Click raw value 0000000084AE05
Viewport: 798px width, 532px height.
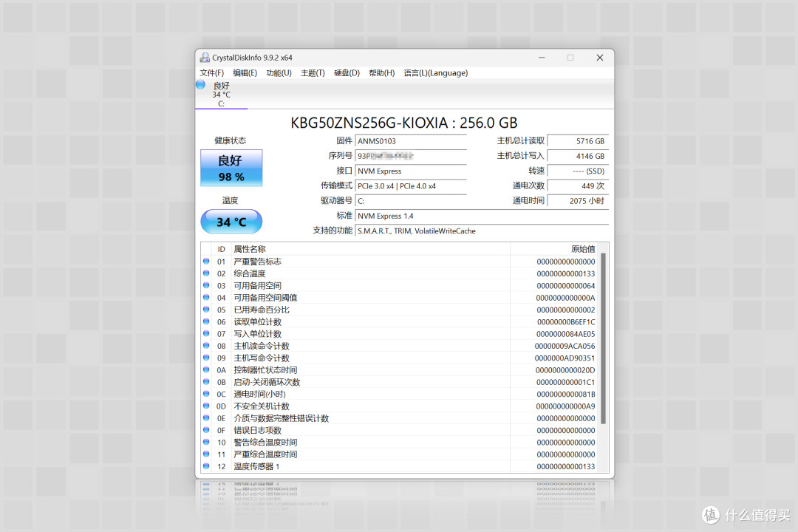point(565,334)
